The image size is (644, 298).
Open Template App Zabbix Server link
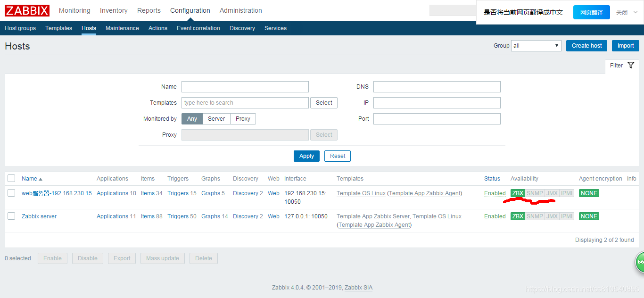[x=373, y=216]
